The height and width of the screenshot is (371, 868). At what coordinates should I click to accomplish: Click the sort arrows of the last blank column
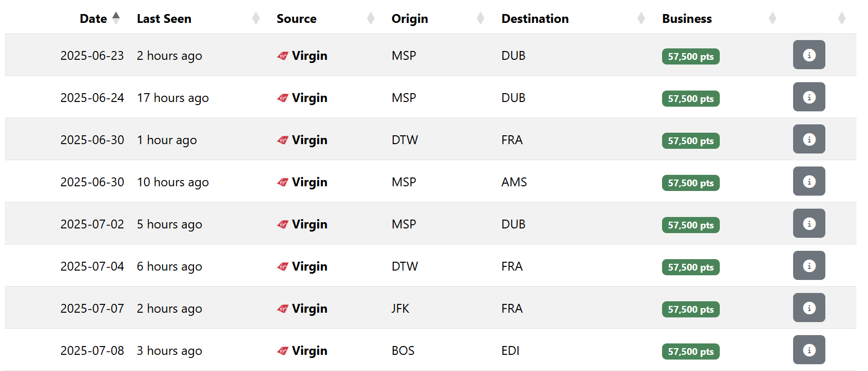(x=842, y=18)
